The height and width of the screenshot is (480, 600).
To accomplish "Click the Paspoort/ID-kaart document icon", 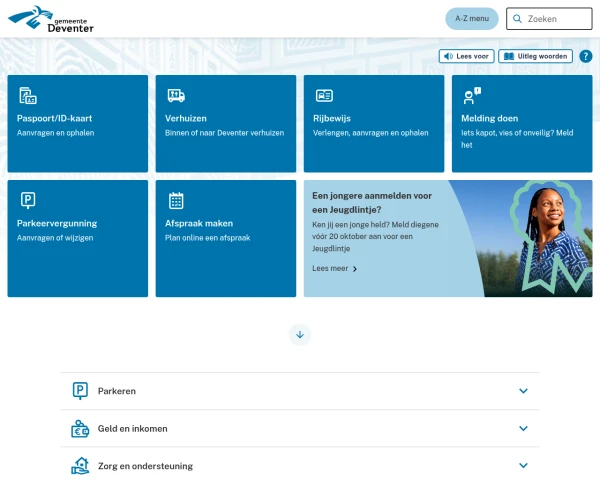I will pos(28,95).
